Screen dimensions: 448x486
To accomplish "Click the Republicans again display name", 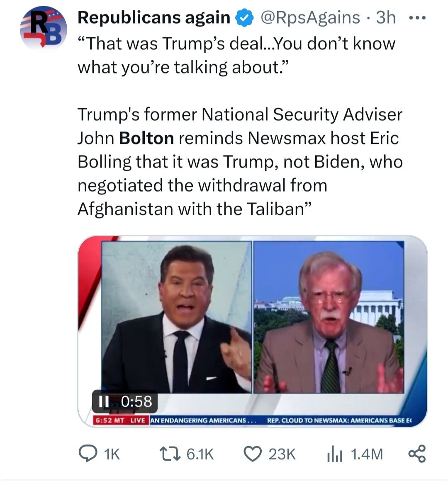I will coord(154,17).
